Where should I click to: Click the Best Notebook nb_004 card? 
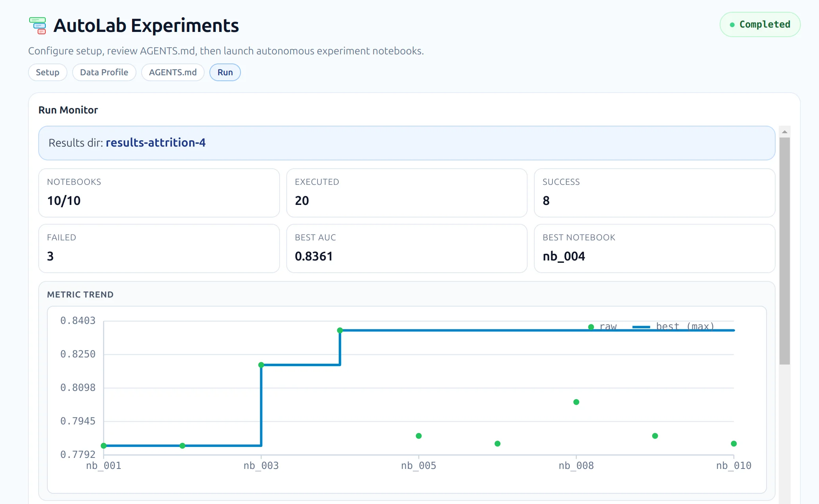coord(654,248)
